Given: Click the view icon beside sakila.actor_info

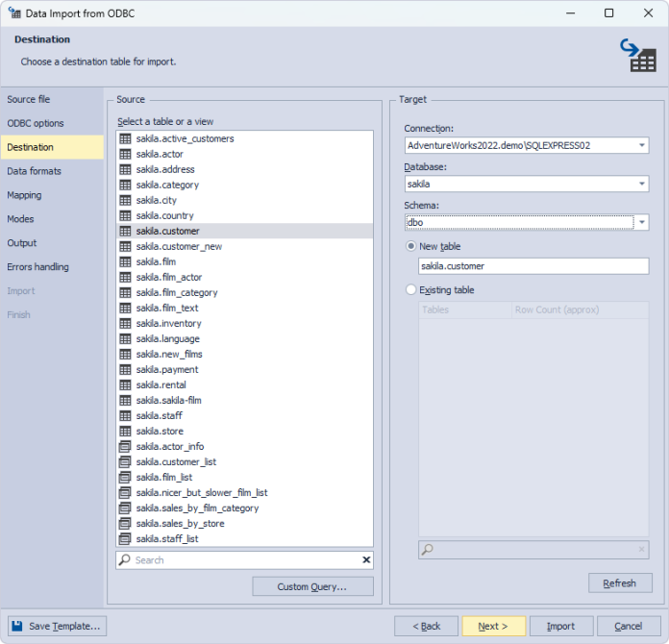Looking at the screenshot, I should pyautogui.click(x=124, y=446).
